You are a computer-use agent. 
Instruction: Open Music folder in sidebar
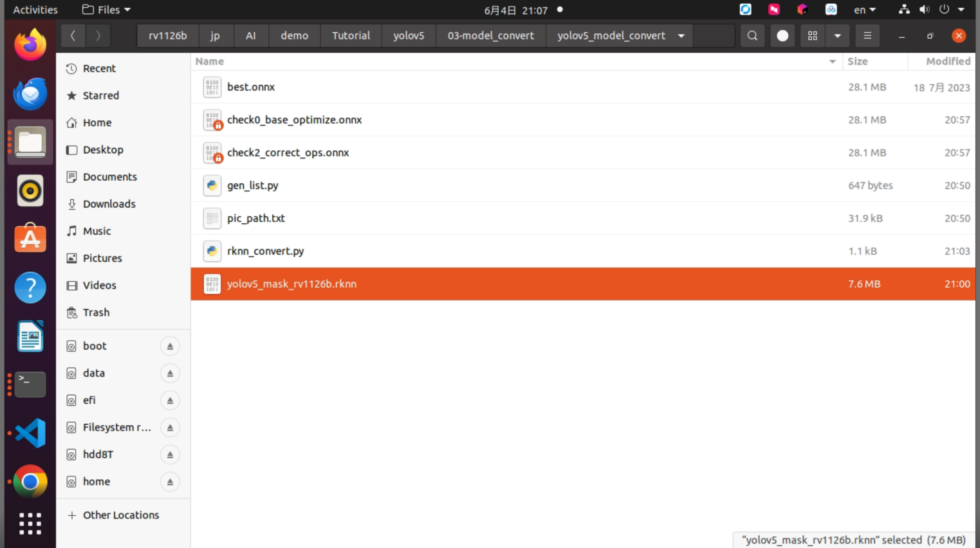coord(122,231)
